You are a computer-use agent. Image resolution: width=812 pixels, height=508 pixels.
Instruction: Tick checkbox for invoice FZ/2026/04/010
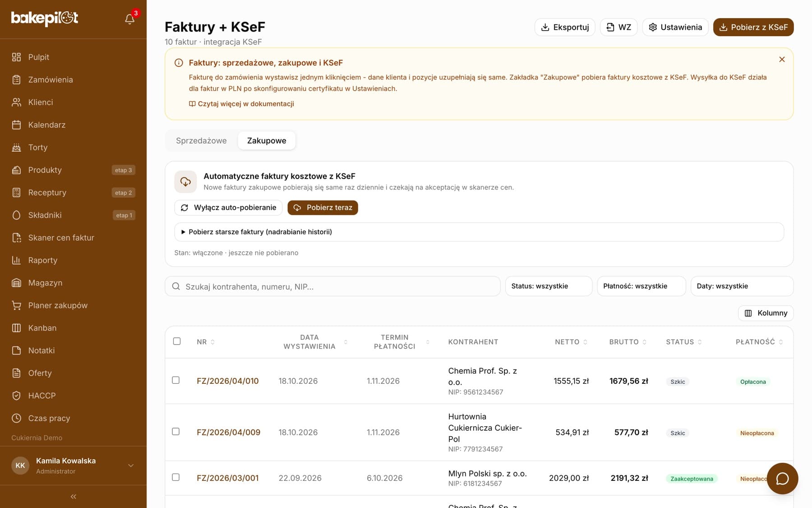coord(176,380)
